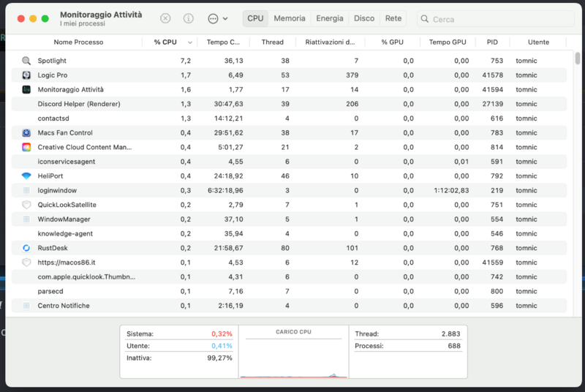The image size is (585, 392).
Task: Click the Logic Pro process icon
Action: (x=26, y=75)
